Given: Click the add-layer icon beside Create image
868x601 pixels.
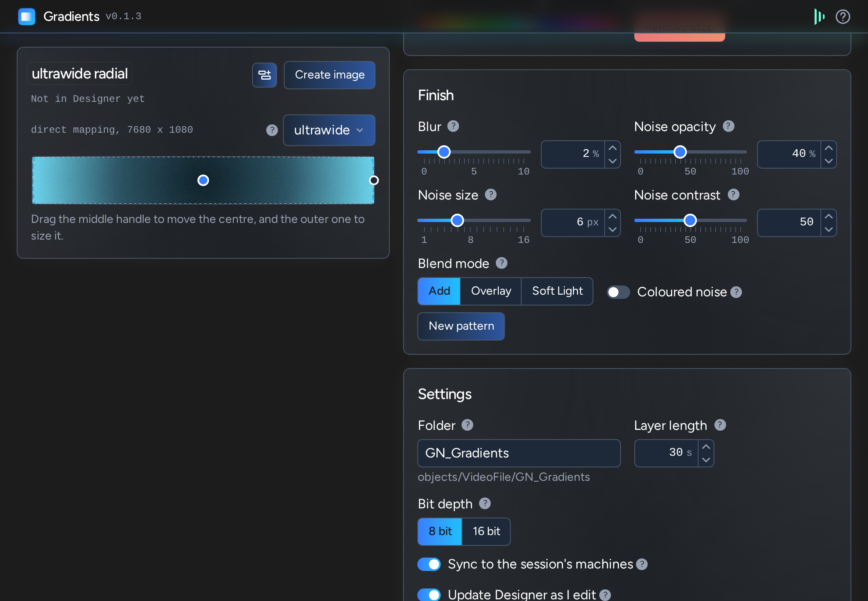Looking at the screenshot, I should (x=265, y=75).
